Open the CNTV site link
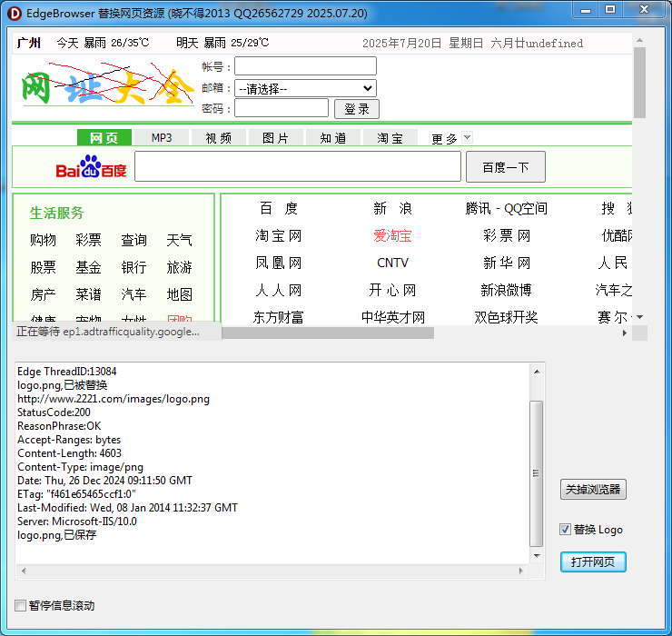 point(392,263)
